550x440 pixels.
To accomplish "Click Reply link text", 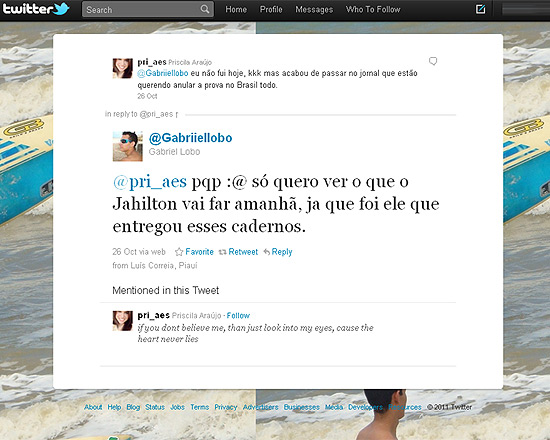I will [282, 252].
